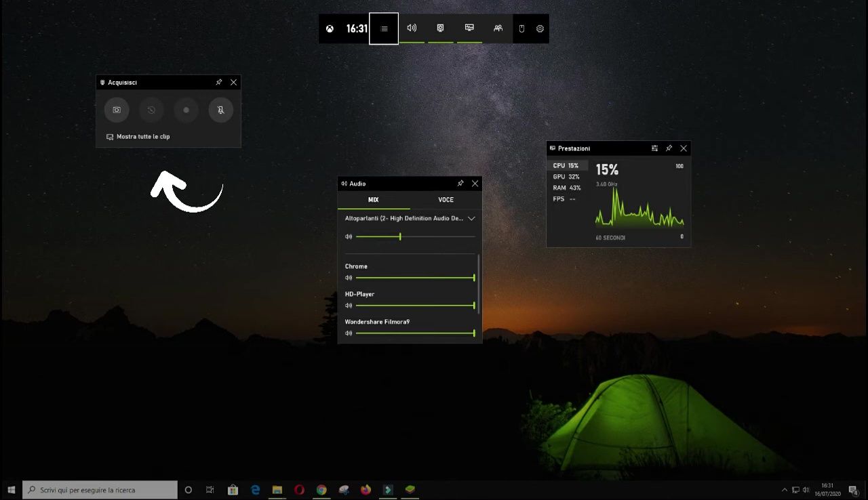The width and height of the screenshot is (868, 500).
Task: Select the RAM 43% metric
Action: point(568,188)
